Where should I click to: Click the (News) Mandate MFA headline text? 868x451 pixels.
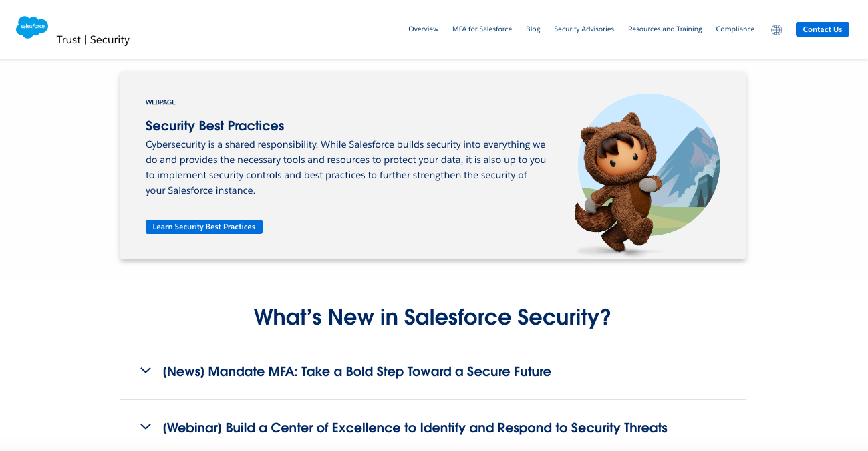(357, 371)
